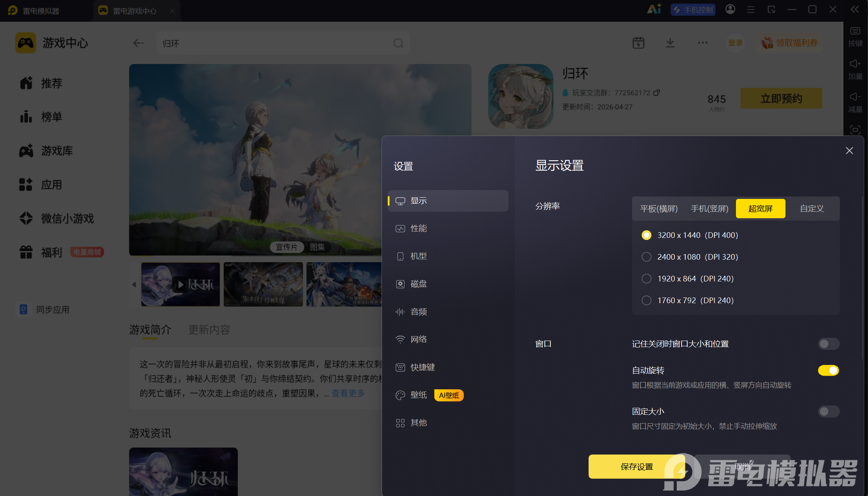Select 1760 x 792 (DPI 240) resolution

coord(688,300)
